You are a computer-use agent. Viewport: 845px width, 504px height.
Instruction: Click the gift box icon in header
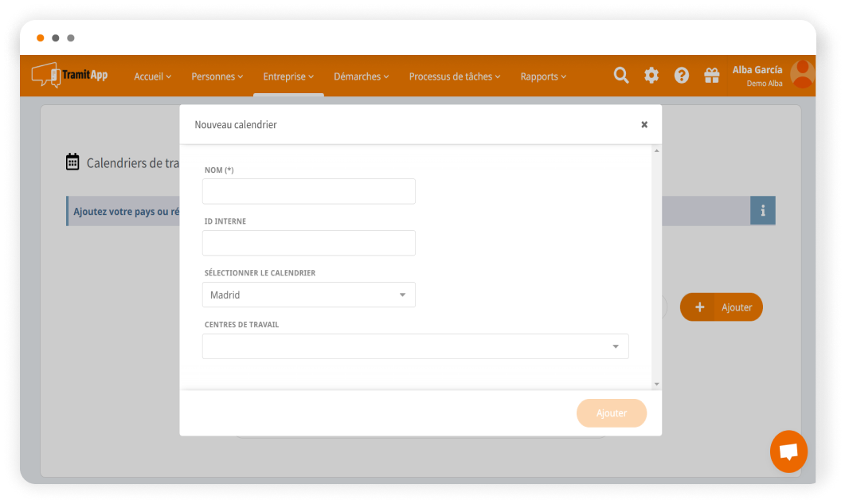pyautogui.click(x=711, y=76)
